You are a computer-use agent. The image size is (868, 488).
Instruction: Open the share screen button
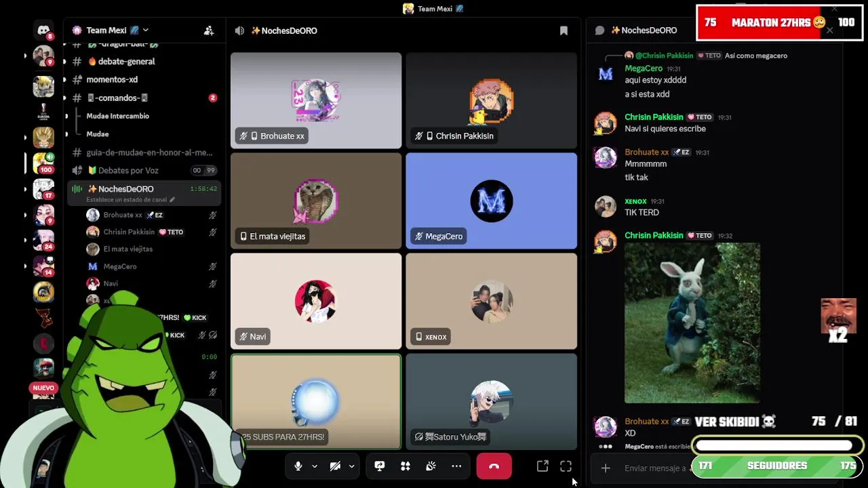(380, 466)
